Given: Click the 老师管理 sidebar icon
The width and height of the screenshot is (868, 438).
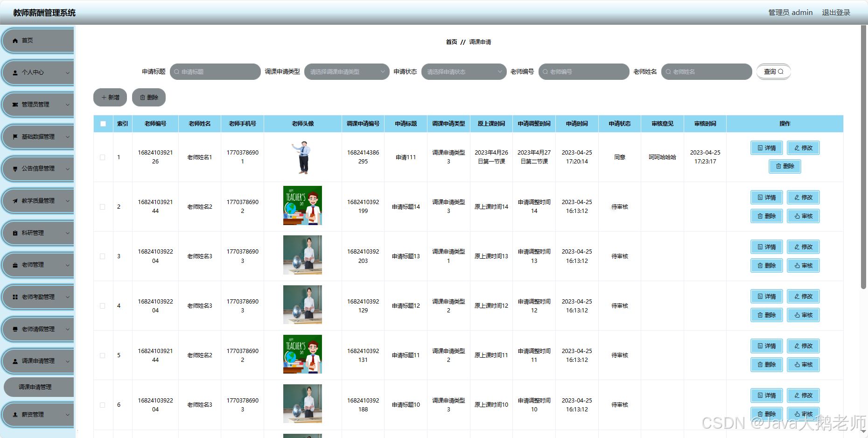Looking at the screenshot, I should [x=15, y=265].
